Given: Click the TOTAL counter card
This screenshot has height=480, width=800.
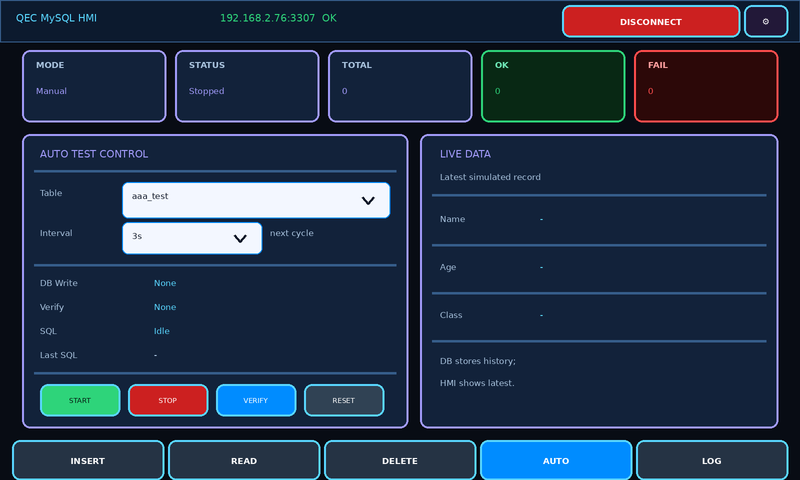Looking at the screenshot, I should point(401,86).
